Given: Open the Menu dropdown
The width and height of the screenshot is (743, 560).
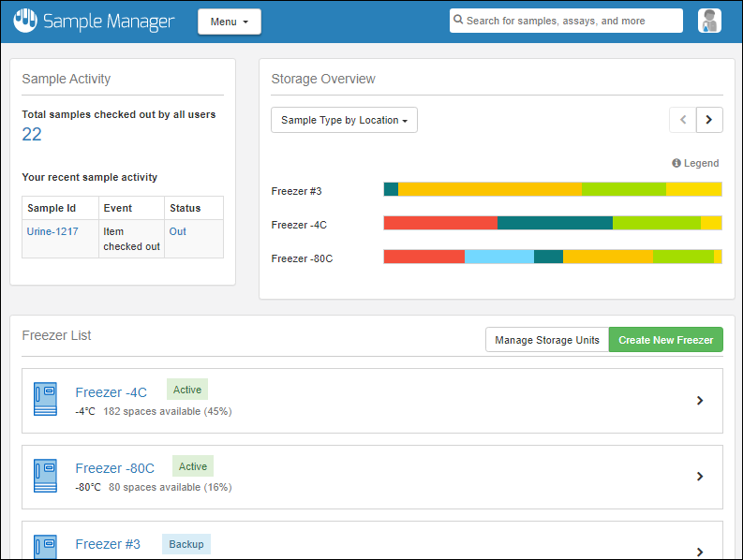Looking at the screenshot, I should point(230,22).
